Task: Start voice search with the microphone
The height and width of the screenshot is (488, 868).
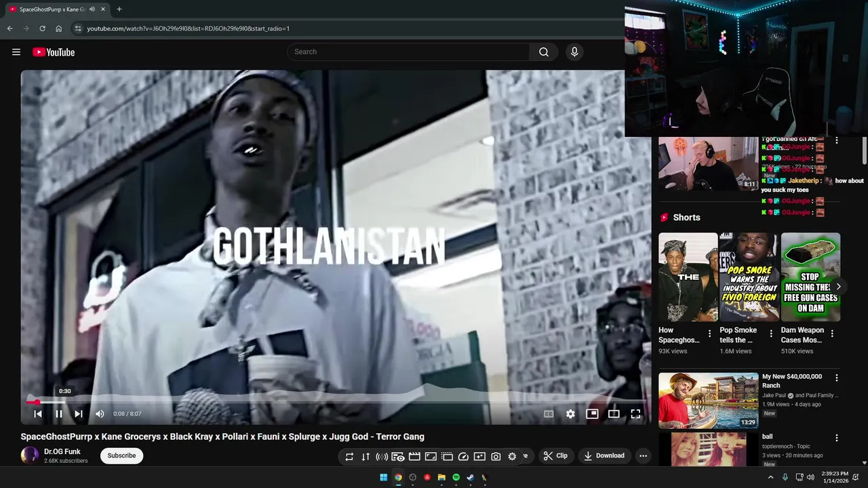Action: (x=574, y=52)
